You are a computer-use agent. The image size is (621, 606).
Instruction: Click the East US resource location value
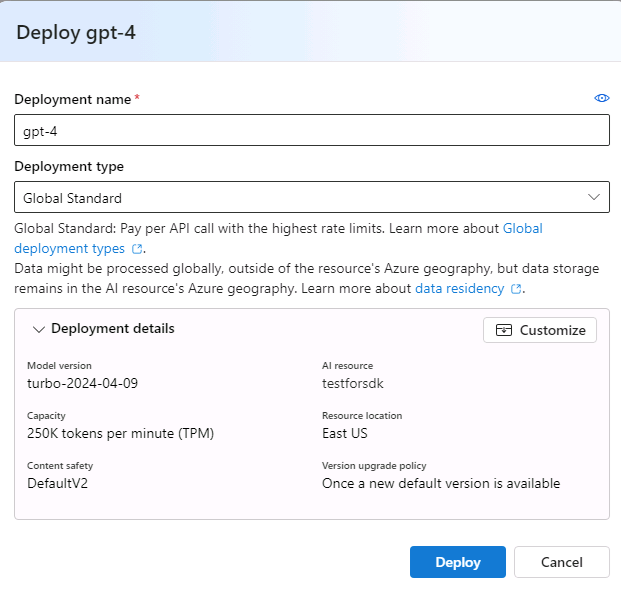tap(345, 433)
